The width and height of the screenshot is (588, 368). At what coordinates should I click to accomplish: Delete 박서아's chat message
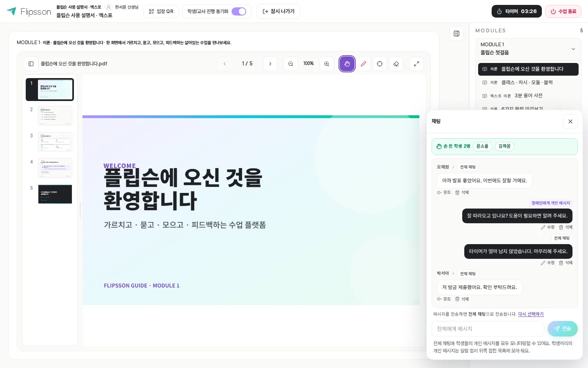coord(462,299)
